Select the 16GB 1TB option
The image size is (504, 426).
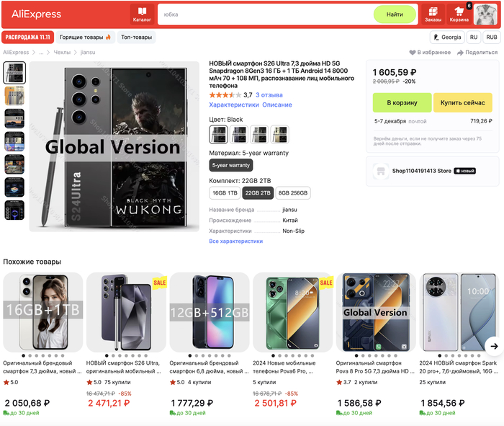click(x=225, y=193)
